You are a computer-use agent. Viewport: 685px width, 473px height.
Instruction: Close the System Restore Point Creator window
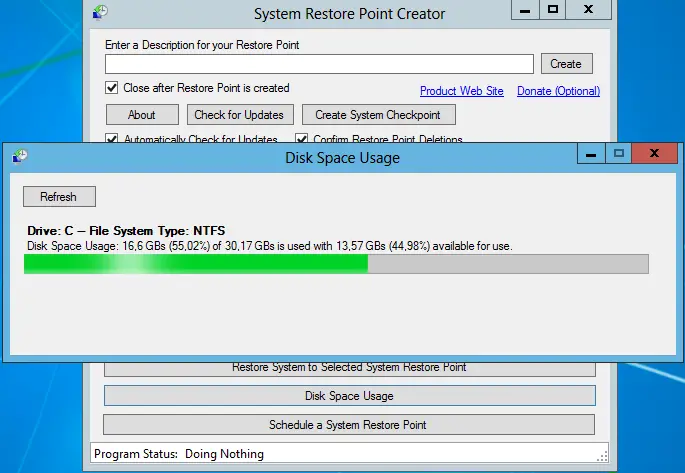[x=589, y=9]
